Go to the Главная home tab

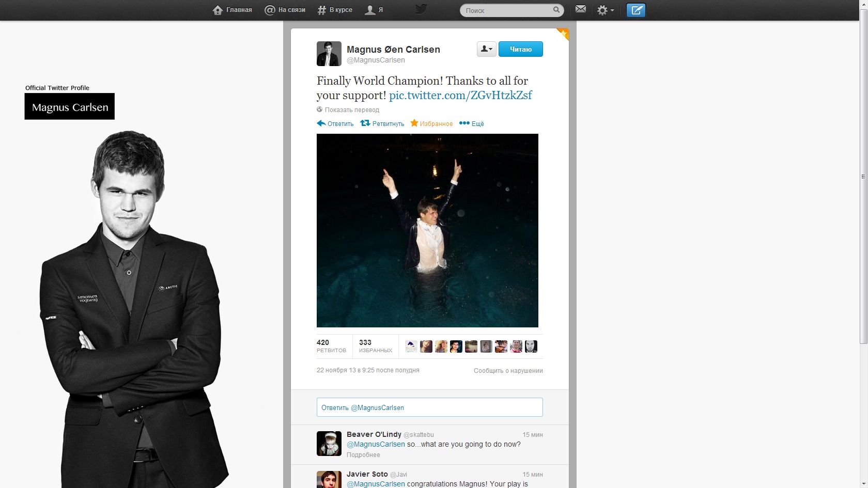click(233, 10)
